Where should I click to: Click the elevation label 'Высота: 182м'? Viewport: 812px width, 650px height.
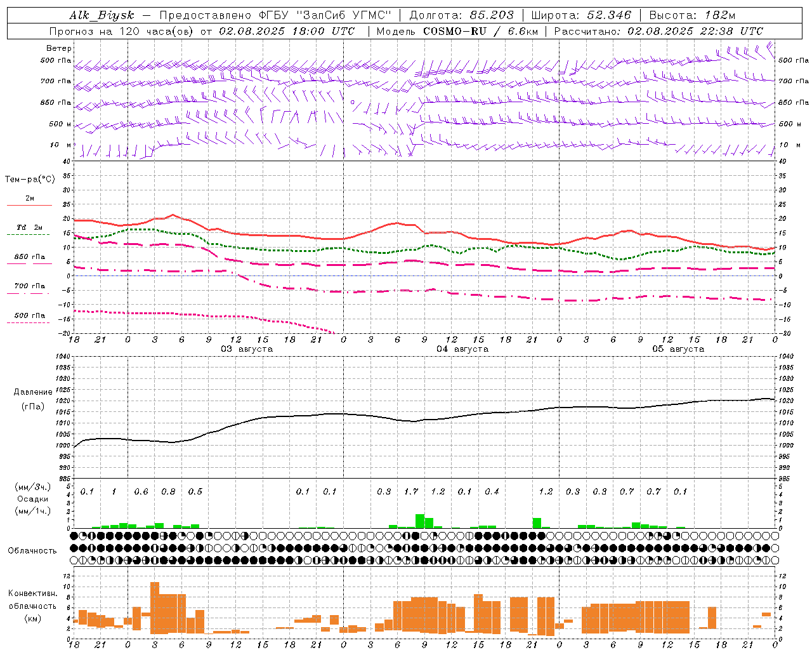coord(693,16)
